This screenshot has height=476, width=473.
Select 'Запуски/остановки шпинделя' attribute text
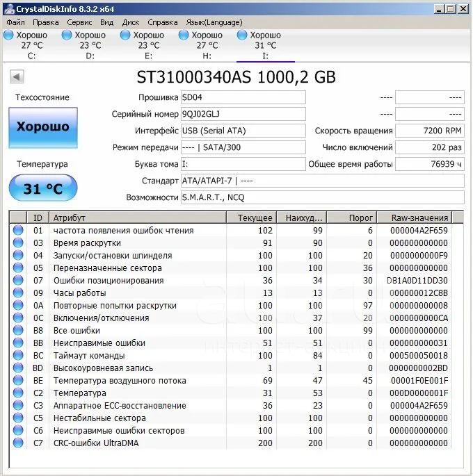(x=113, y=256)
